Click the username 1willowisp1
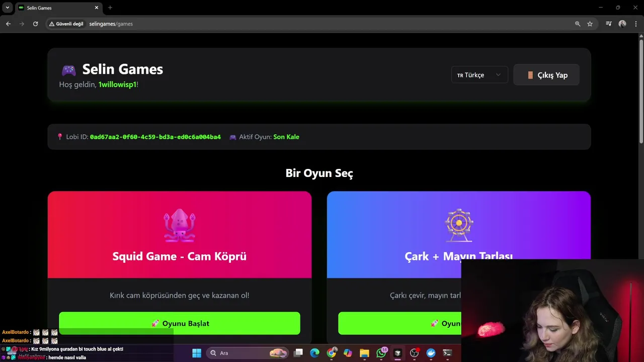 (x=117, y=84)
